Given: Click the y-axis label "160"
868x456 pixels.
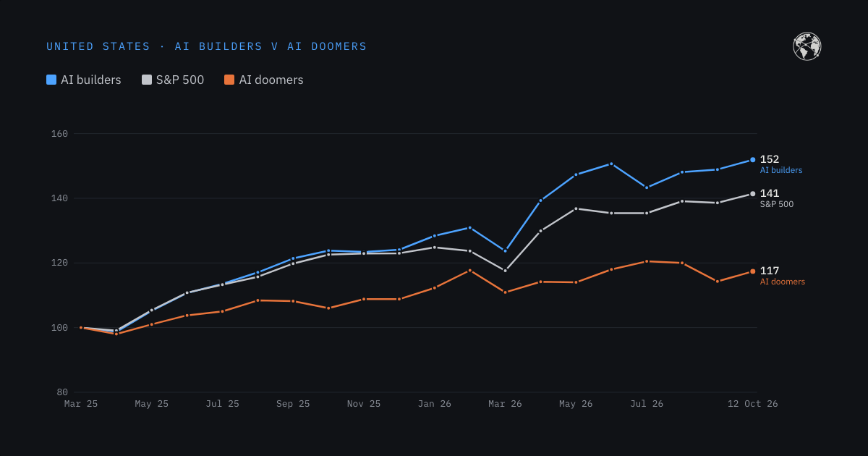Looking at the screenshot, I should tap(60, 134).
